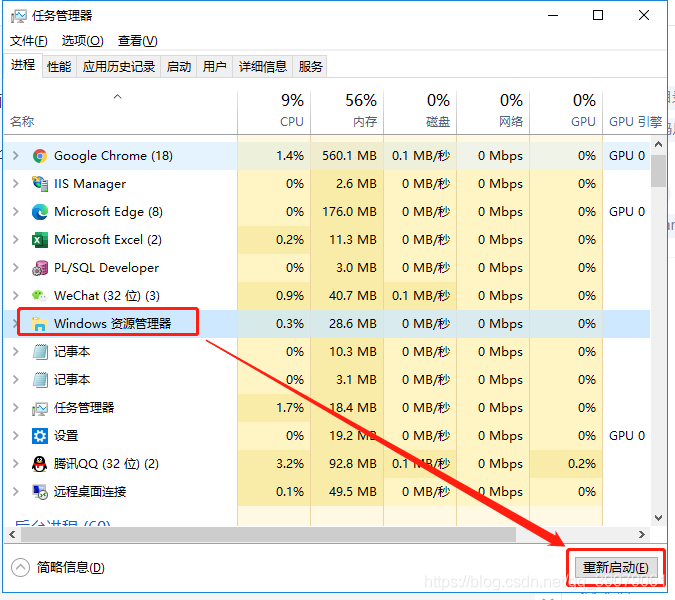Viewport: 675px width, 600px height.
Task: Click the horizontal scrollbar left arrow
Action: coord(12,535)
